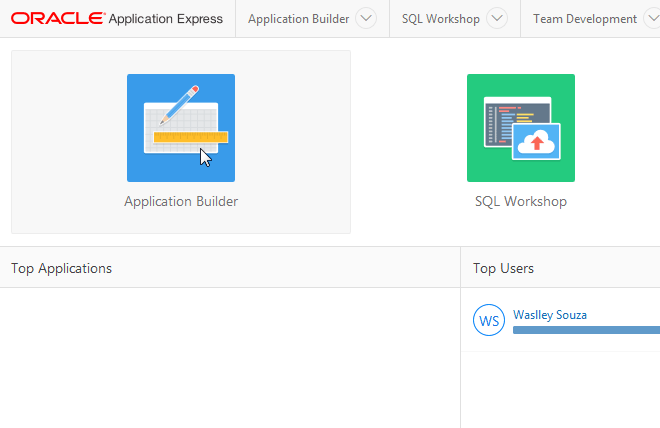Click the SQL Workshop label below its icon
Viewport: 660px width, 428px height.
[520, 201]
